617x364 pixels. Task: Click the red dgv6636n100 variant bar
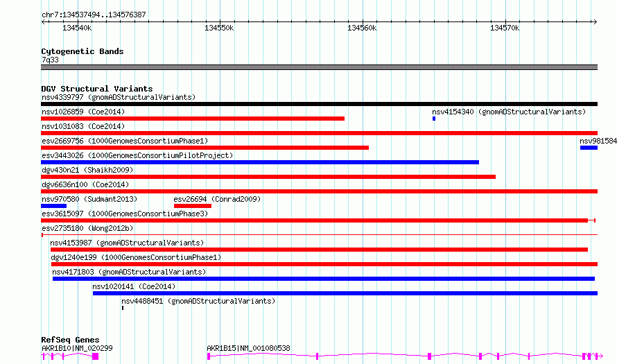pos(319,191)
